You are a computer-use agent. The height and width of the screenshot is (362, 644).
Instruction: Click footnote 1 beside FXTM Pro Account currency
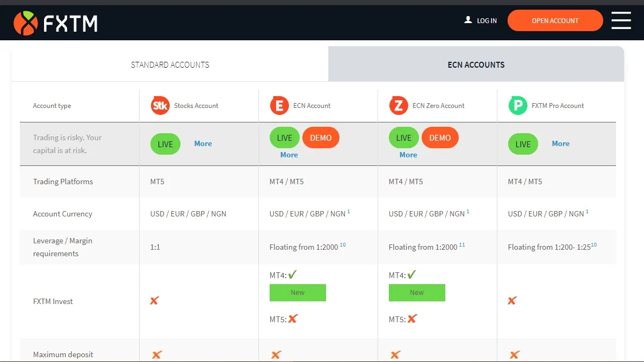(x=587, y=212)
